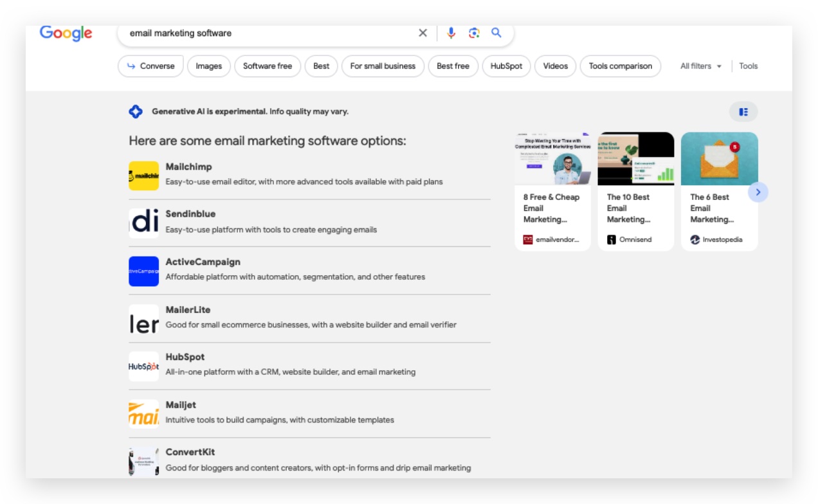Open The 6 Best Email Marketing card
Viewport: 818px width, 504px height.
click(x=720, y=191)
